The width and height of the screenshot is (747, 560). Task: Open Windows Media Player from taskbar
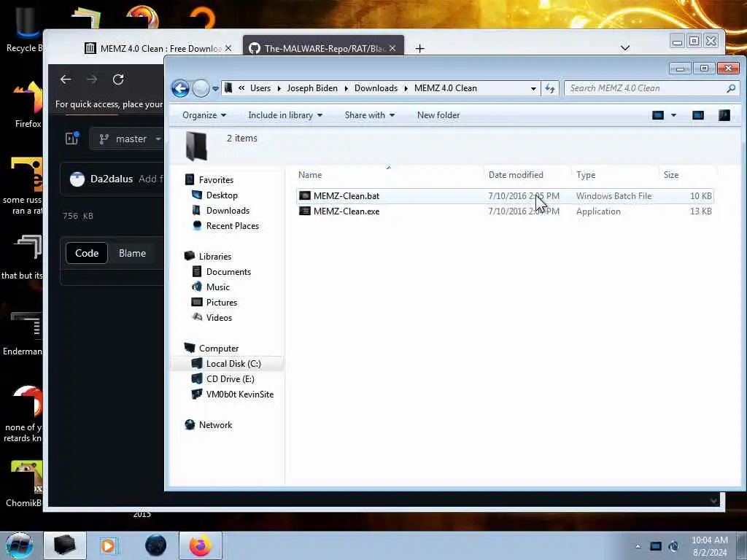click(109, 545)
